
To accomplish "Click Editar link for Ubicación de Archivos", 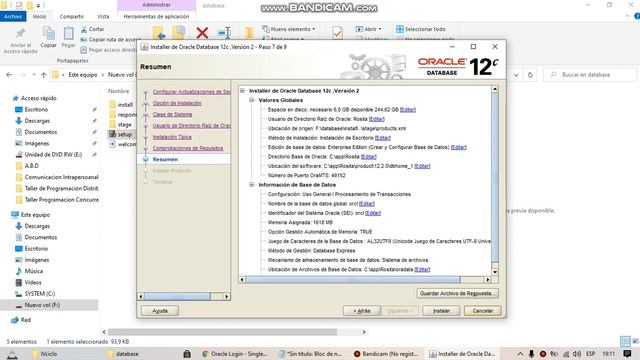I will click(x=422, y=269).
